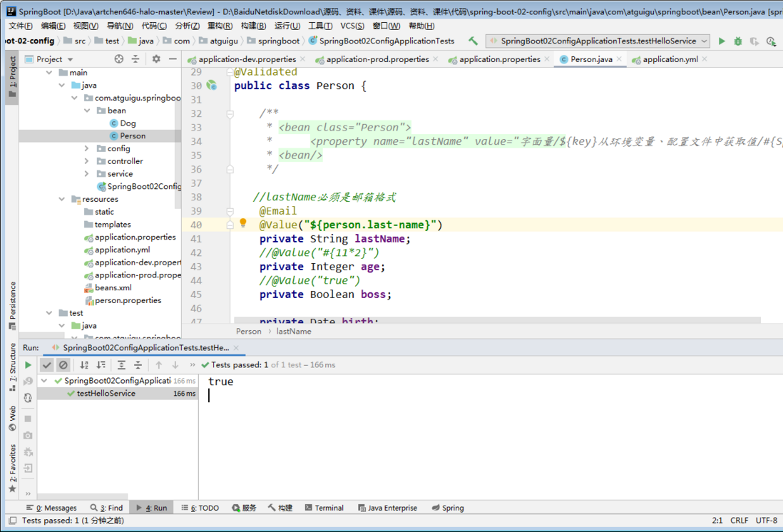The image size is (783, 532).
Task: Collapse the main folder
Action: pyautogui.click(x=49, y=73)
